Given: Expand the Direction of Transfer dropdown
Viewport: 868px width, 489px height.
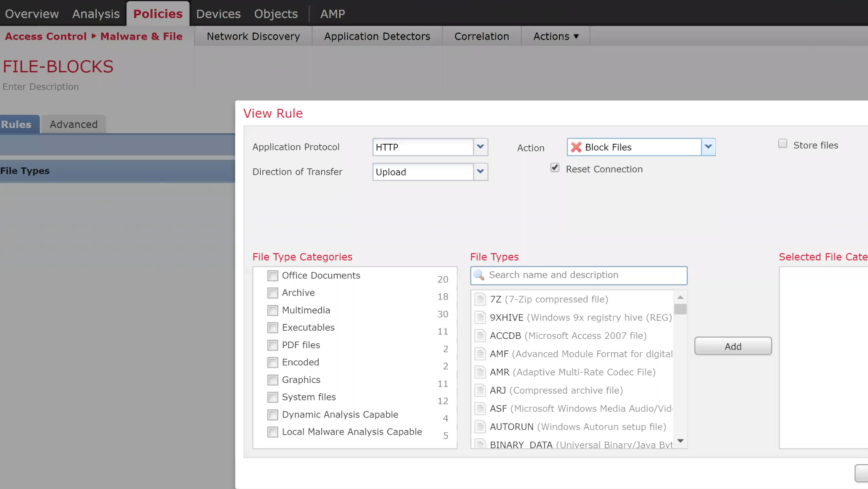Looking at the screenshot, I should (x=480, y=172).
